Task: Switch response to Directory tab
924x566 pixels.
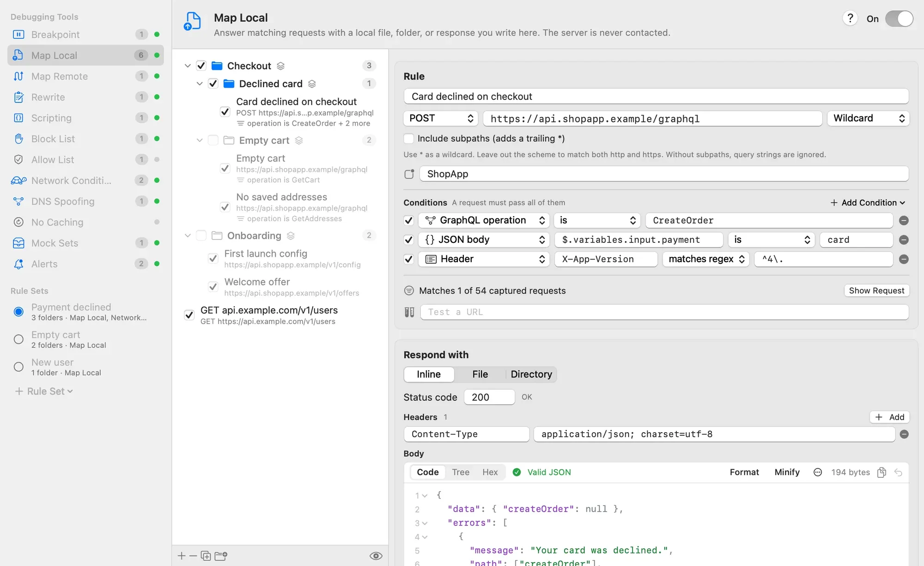Action: [x=531, y=374]
